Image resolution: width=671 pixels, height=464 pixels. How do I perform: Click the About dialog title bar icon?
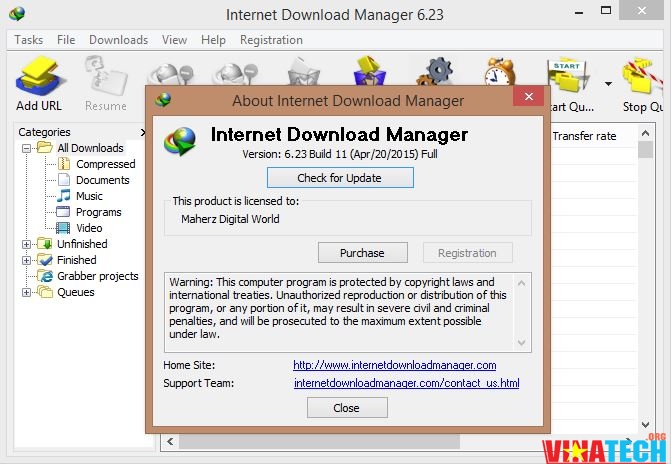pos(163,100)
